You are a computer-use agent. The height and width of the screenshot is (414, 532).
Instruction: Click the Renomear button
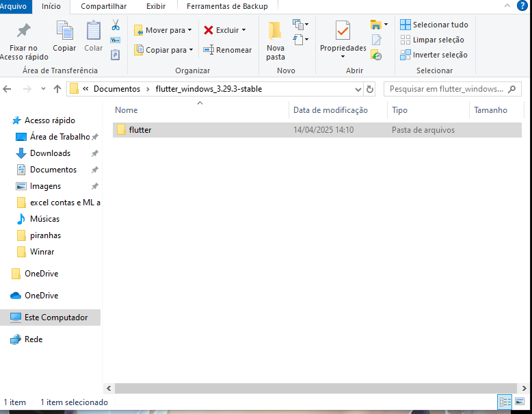pos(227,50)
